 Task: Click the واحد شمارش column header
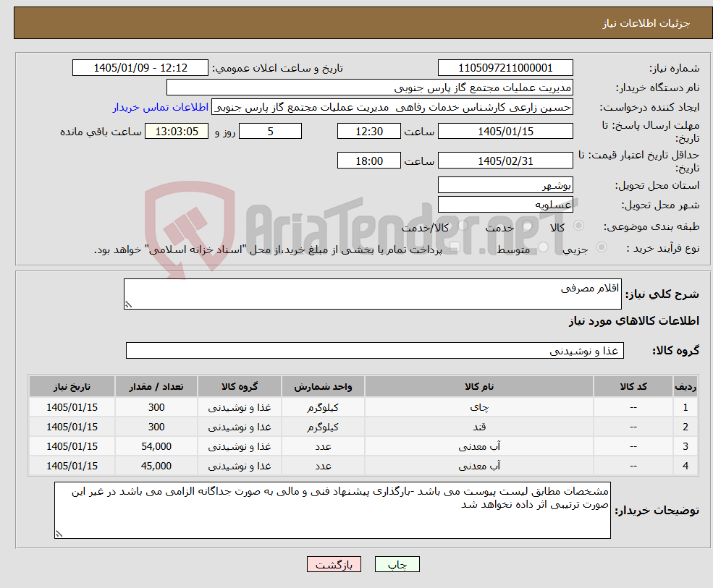pyautogui.click(x=323, y=387)
